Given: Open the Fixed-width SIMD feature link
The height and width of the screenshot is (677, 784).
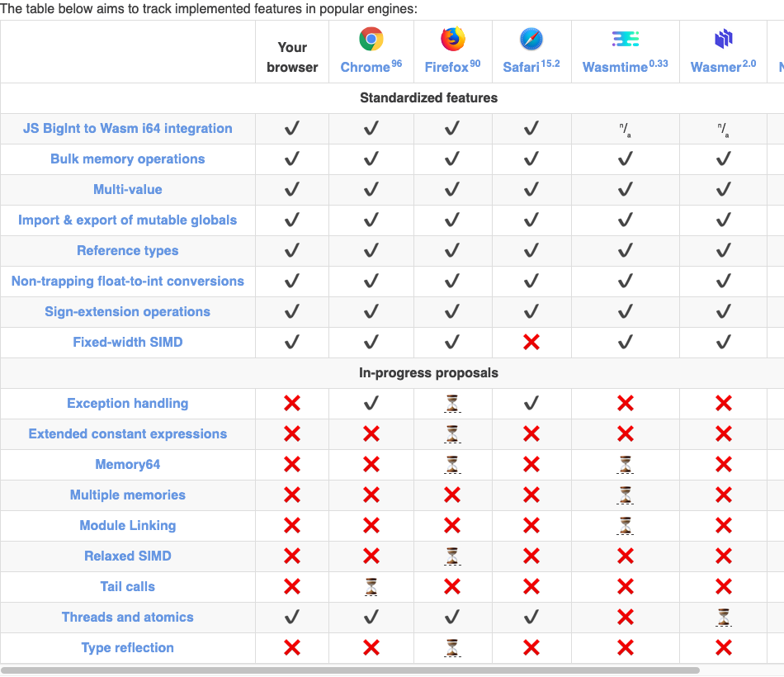Looking at the screenshot, I should 127,342.
